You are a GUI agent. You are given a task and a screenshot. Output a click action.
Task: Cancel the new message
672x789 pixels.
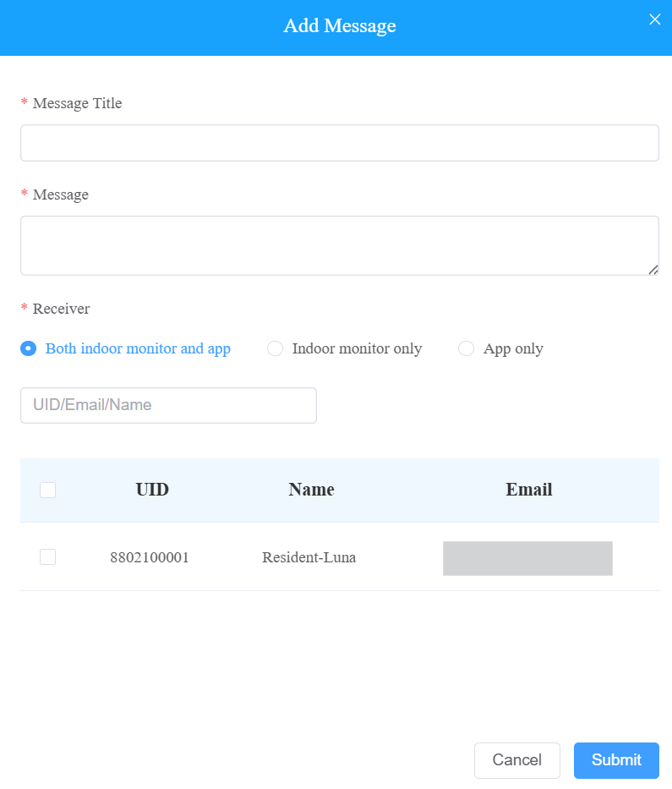click(517, 759)
